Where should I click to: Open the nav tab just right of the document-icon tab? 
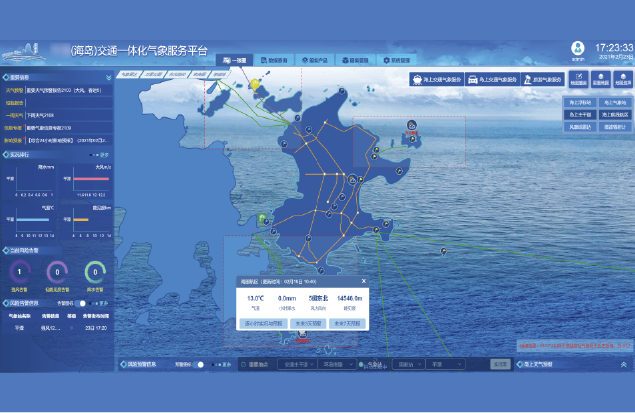[x=315, y=60]
